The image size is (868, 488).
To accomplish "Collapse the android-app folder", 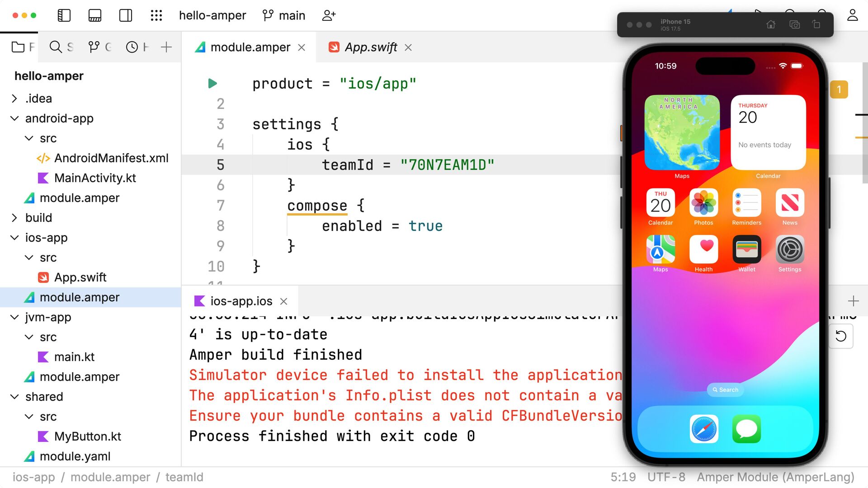I will [x=14, y=118].
